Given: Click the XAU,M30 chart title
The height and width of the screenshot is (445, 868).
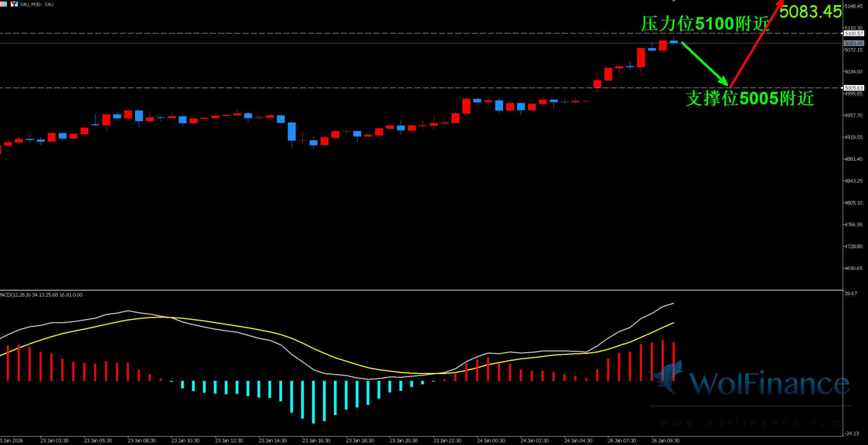Looking at the screenshot, I should [x=37, y=5].
